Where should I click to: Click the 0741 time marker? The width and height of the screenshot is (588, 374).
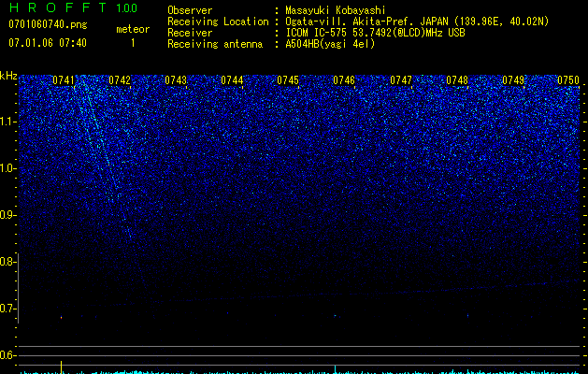click(x=63, y=80)
